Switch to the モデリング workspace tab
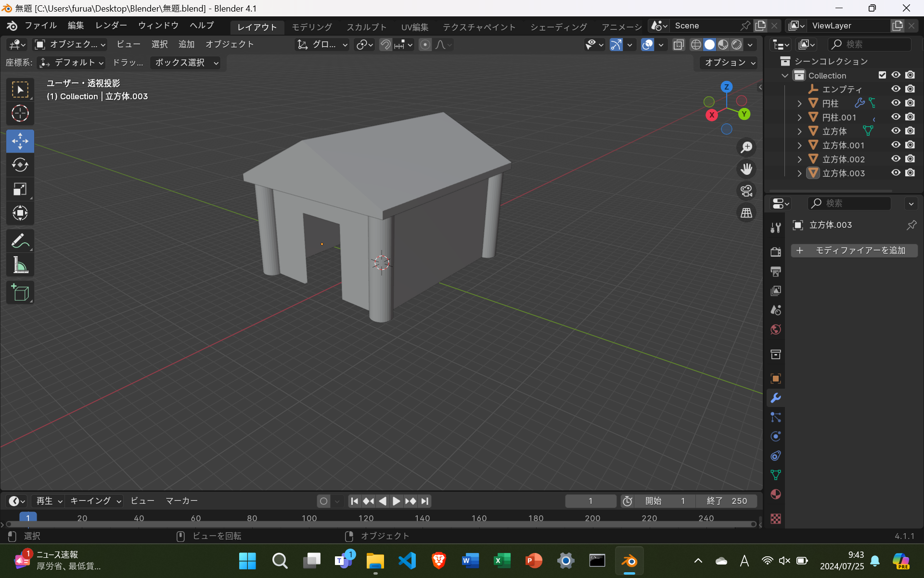 tap(311, 27)
